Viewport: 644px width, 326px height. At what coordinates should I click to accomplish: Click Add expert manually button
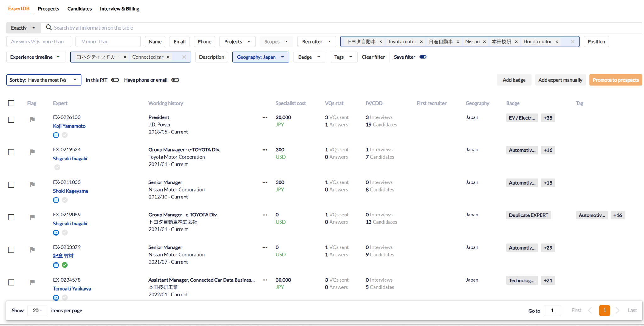[x=560, y=80]
